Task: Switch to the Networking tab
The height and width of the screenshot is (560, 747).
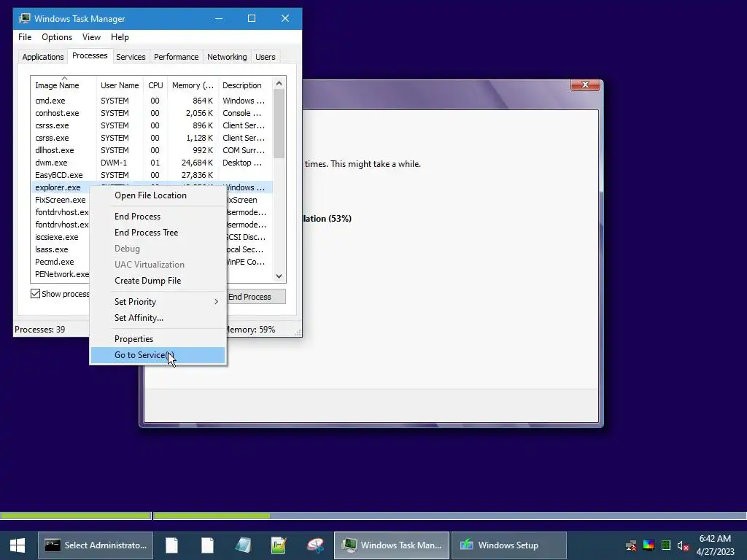Action: pos(227,57)
